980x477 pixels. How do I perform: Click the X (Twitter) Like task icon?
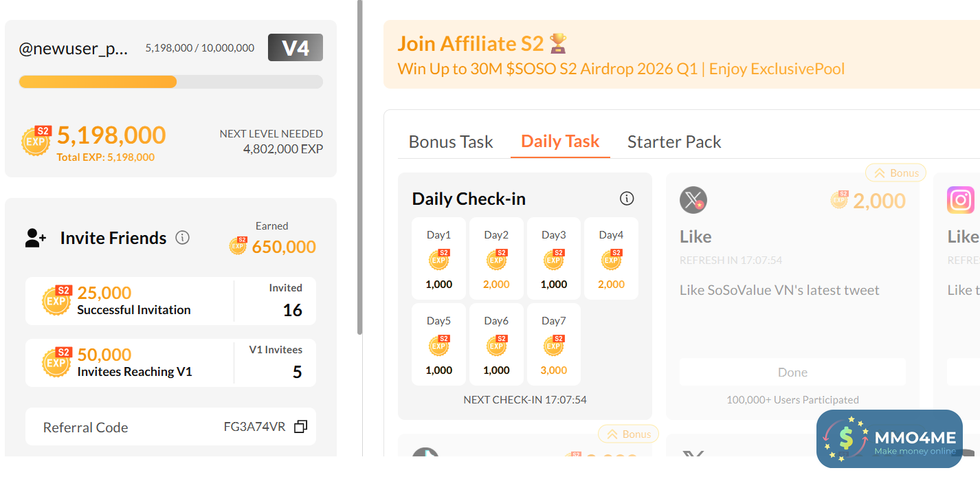[x=693, y=201]
